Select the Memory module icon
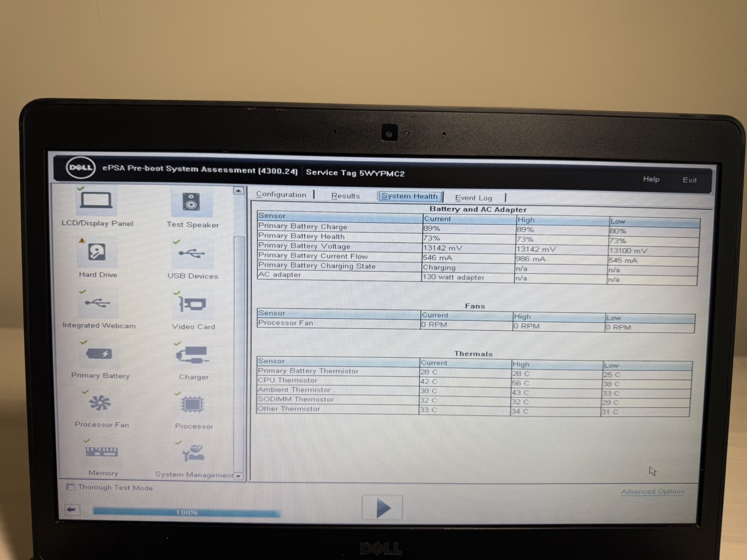The width and height of the screenshot is (747, 560). [x=101, y=452]
